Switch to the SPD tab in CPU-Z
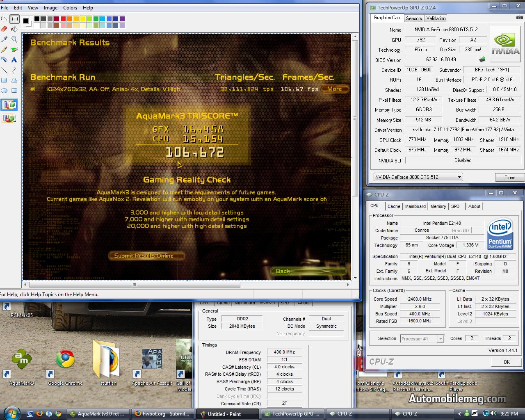This screenshot has width=525, height=420. coord(455,206)
